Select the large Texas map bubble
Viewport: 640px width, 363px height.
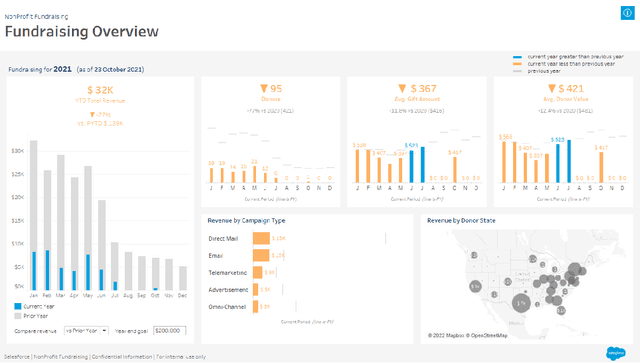(521, 303)
